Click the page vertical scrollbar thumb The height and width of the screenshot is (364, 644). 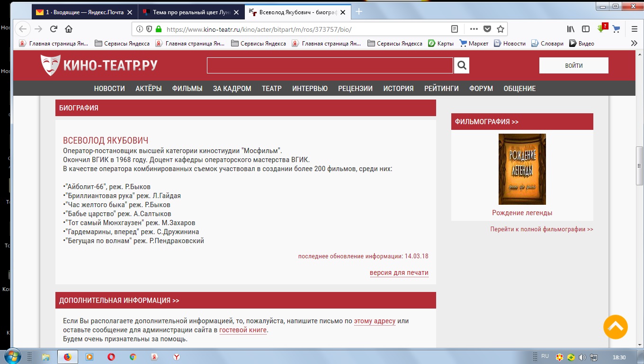pyautogui.click(x=640, y=166)
